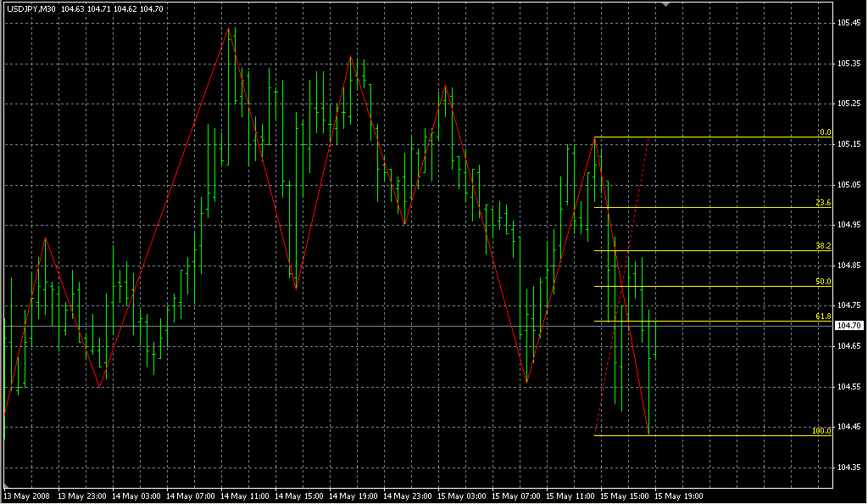Click the 104.35 price axis label

(849, 468)
